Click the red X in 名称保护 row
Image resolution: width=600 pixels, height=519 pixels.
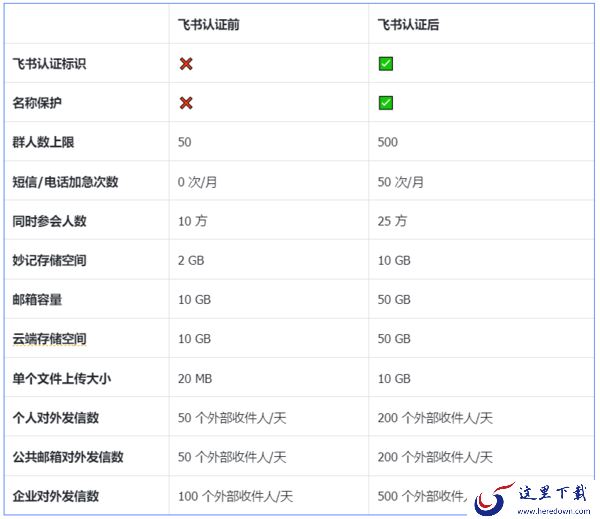point(186,103)
